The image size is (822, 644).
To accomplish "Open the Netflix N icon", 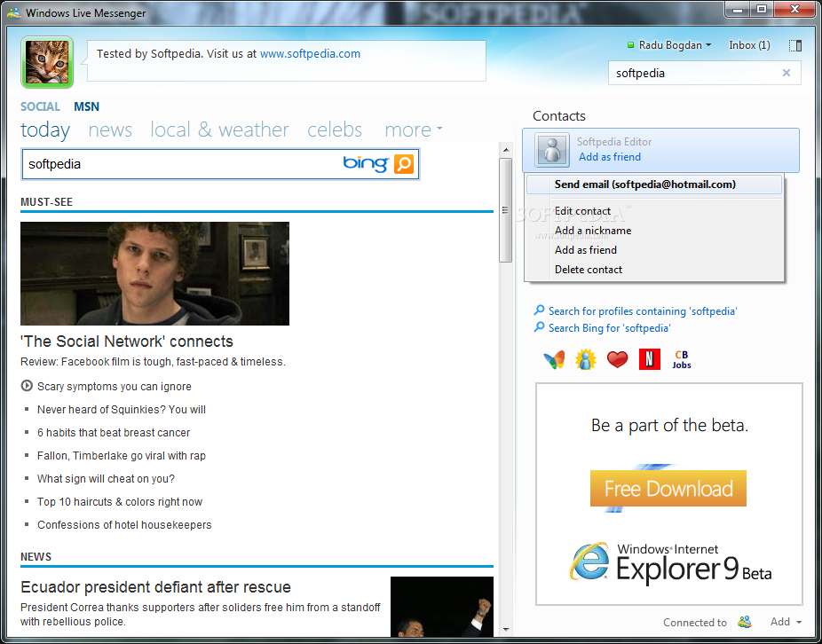I will [650, 359].
